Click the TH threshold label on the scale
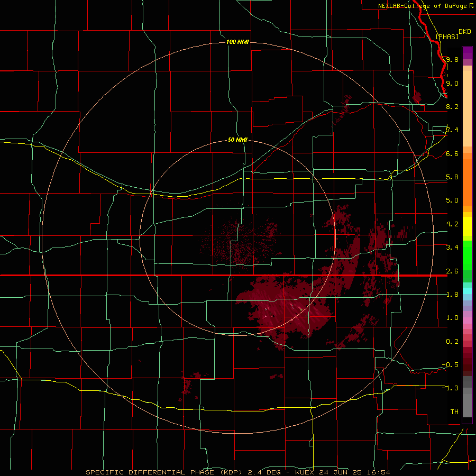 pos(454,412)
